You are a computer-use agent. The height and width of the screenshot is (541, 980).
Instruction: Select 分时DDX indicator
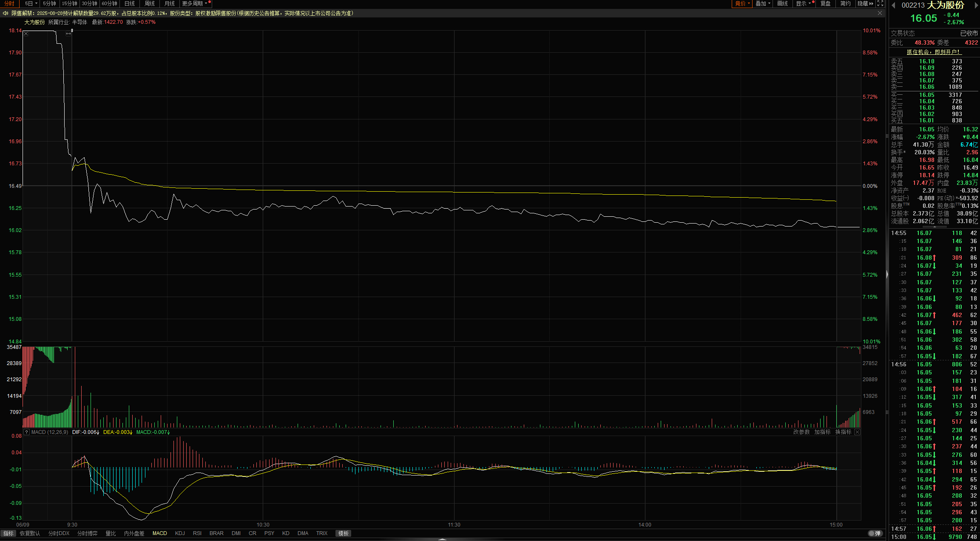click(59, 533)
